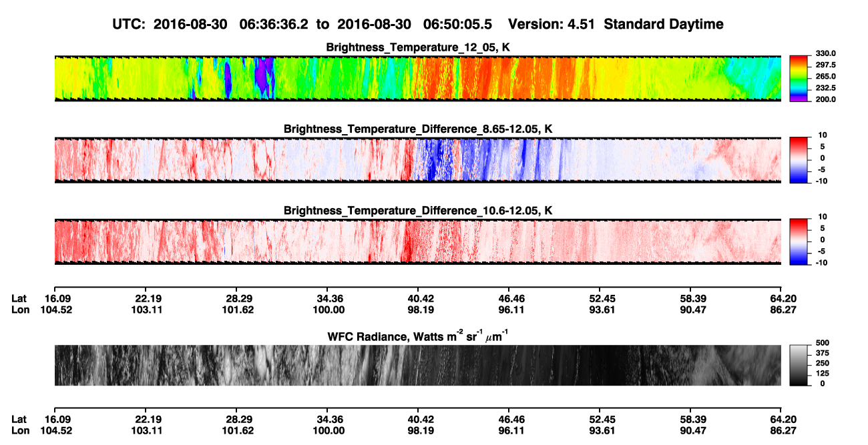Select the grayscale WFC Radiance color bar
Viewport: 868px width, 445px height.
pyautogui.click(x=799, y=365)
